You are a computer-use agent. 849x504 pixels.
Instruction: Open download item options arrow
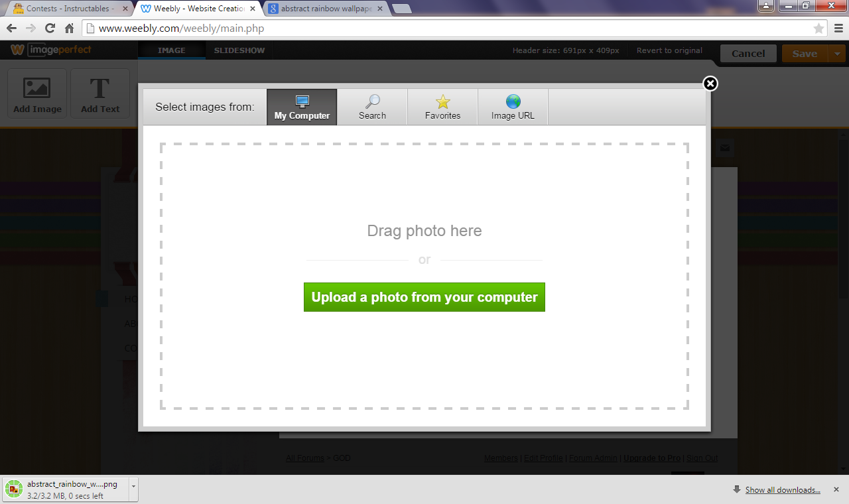(133, 489)
